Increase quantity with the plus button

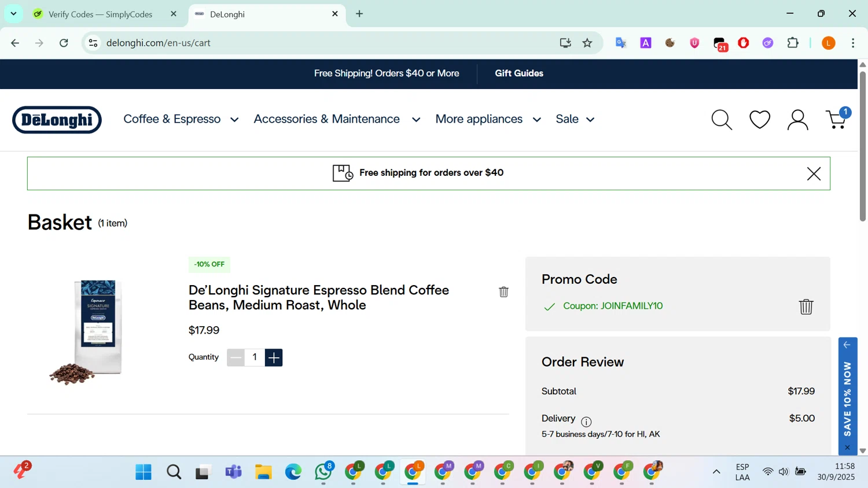pyautogui.click(x=274, y=357)
